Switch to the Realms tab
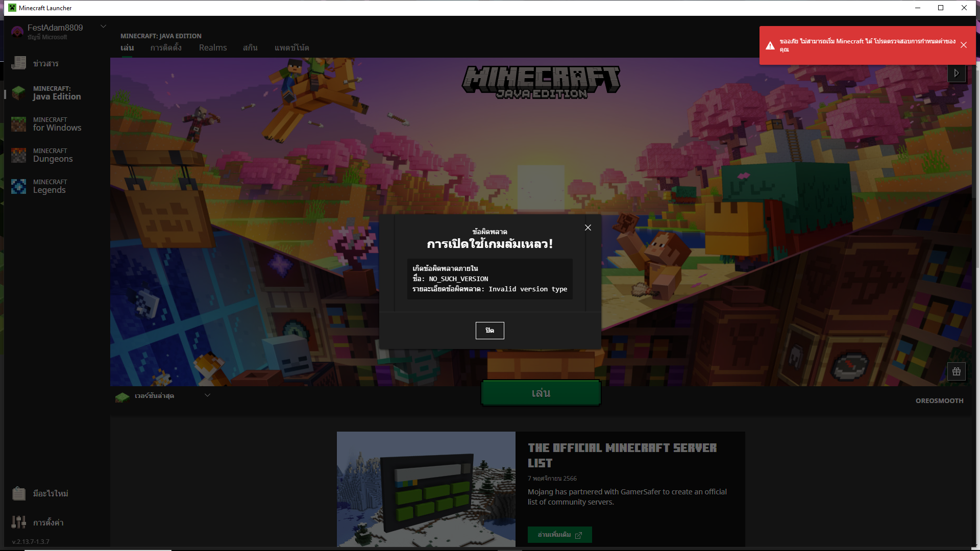980x551 pixels. coord(213,48)
